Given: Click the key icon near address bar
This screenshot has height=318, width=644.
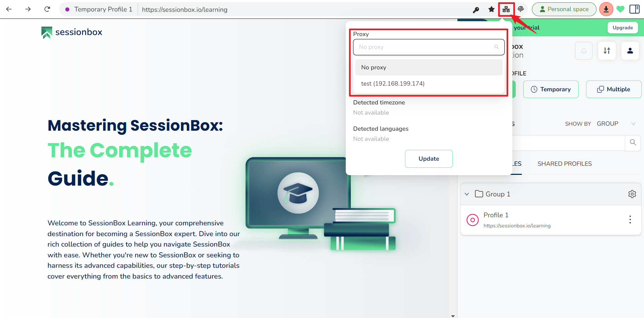Looking at the screenshot, I should (x=476, y=10).
